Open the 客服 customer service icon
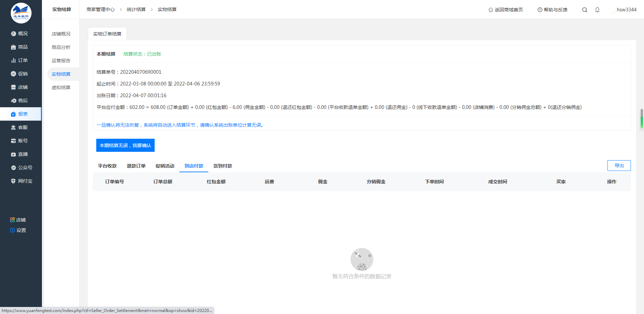 coord(13,127)
